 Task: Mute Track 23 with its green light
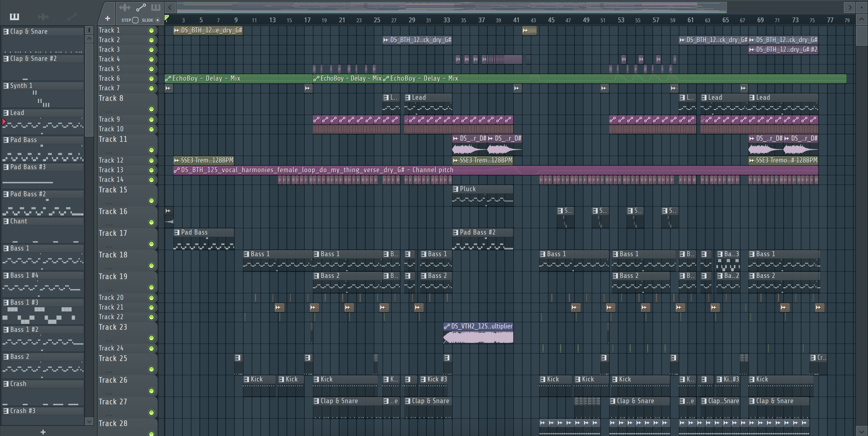pyautogui.click(x=151, y=338)
